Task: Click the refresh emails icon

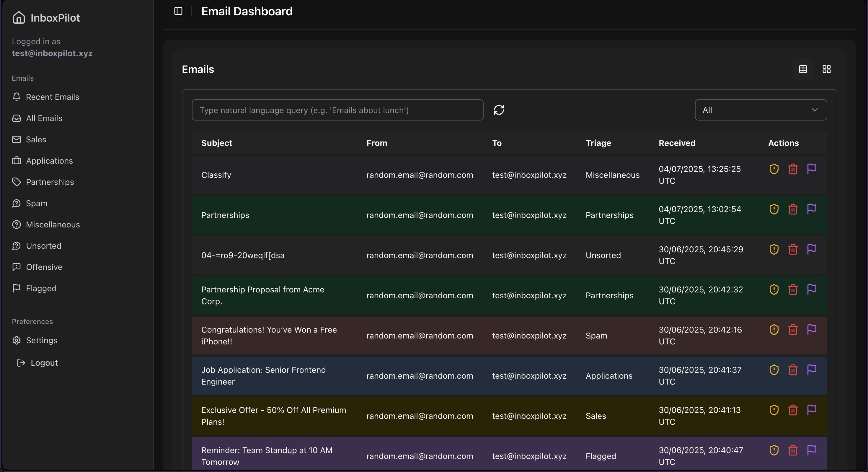Action: tap(499, 110)
